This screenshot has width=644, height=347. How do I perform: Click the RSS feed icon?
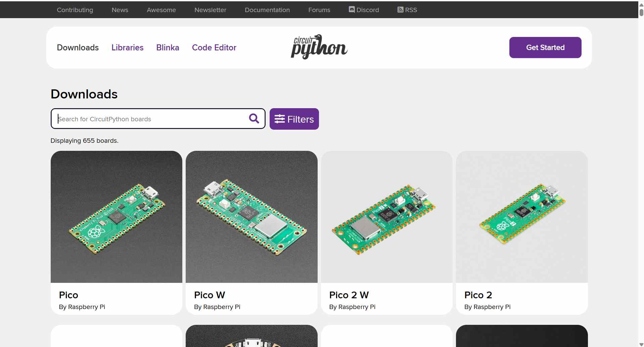[x=400, y=10]
